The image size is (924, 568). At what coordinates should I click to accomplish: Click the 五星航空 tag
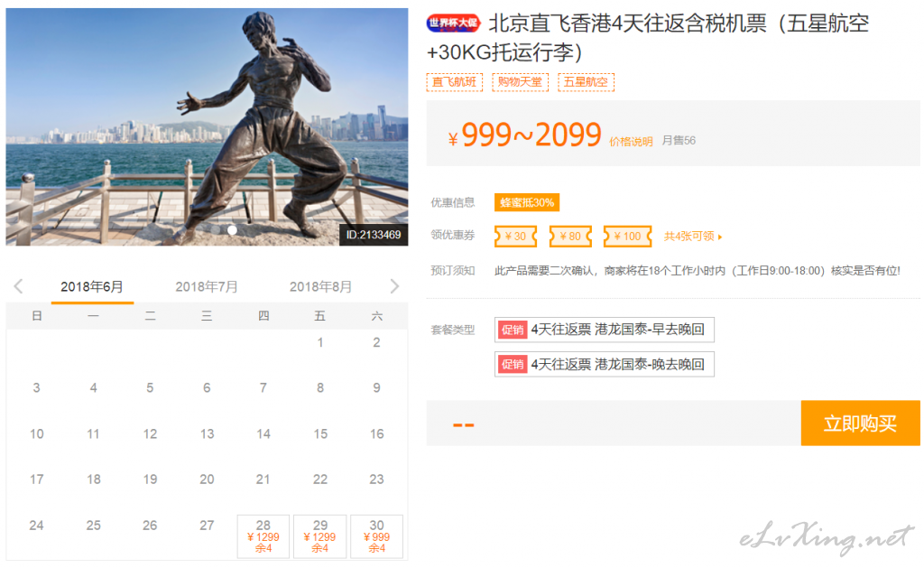click(587, 82)
